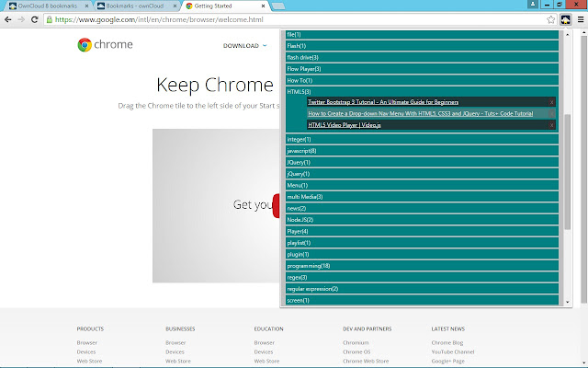Screen dimensions: 588x368
Task: Expand the programming(18) tag
Action: tap(422, 266)
